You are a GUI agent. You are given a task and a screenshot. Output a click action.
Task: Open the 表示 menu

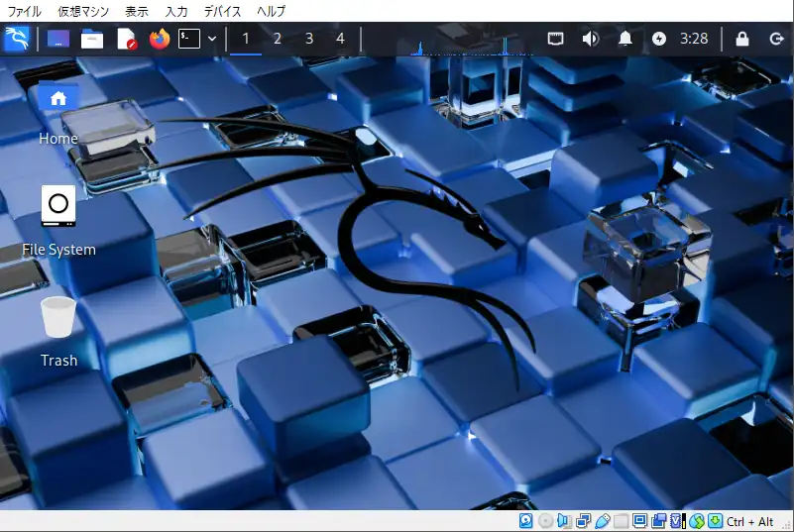137,11
